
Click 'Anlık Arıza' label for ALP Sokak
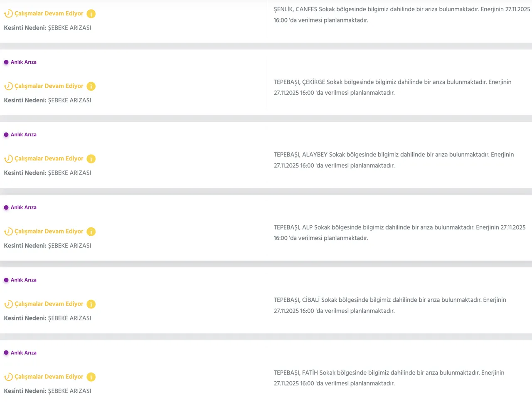coord(24,207)
